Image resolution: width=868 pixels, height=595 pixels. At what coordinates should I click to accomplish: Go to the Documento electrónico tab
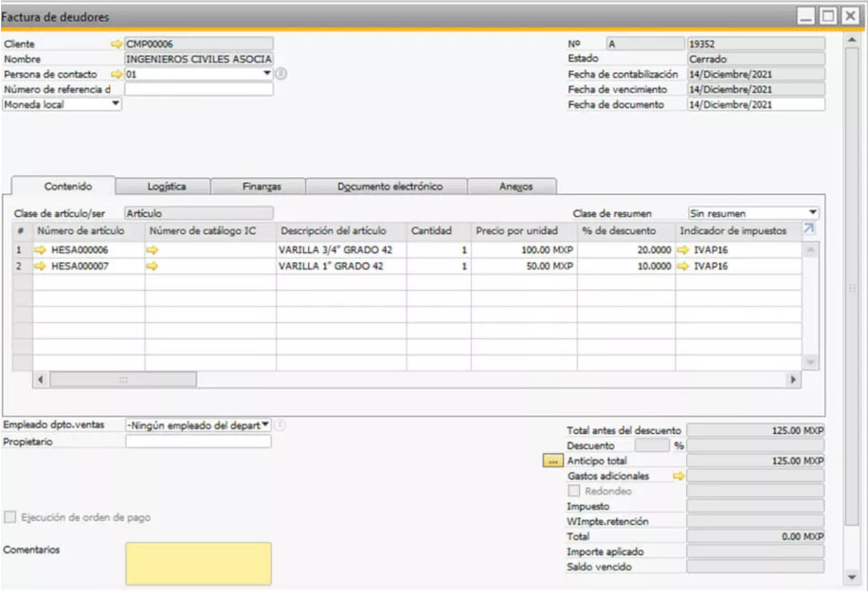(389, 187)
